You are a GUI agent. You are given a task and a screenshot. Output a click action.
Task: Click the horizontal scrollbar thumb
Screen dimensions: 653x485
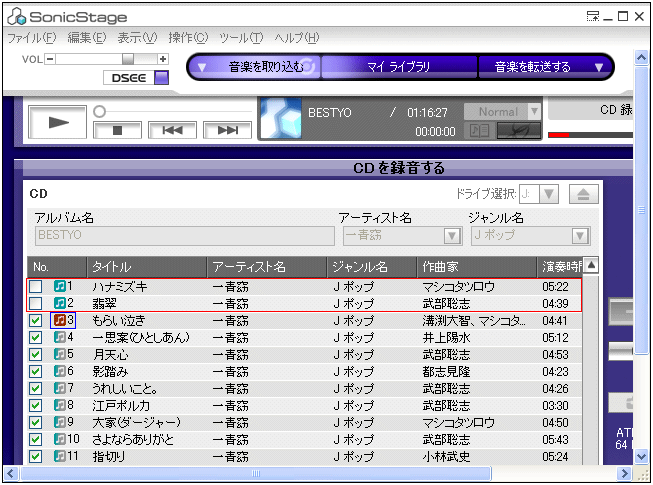point(256,473)
